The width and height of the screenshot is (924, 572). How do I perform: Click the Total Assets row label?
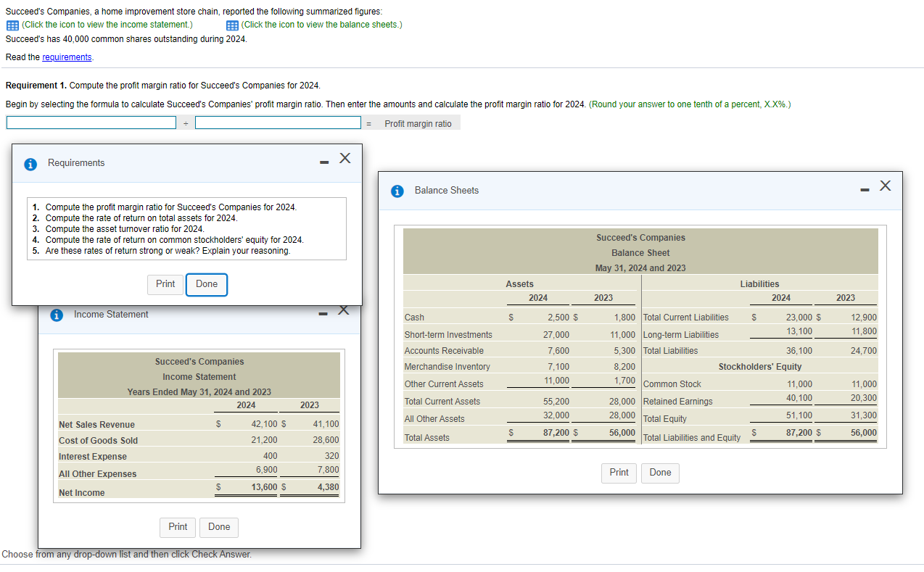426,438
